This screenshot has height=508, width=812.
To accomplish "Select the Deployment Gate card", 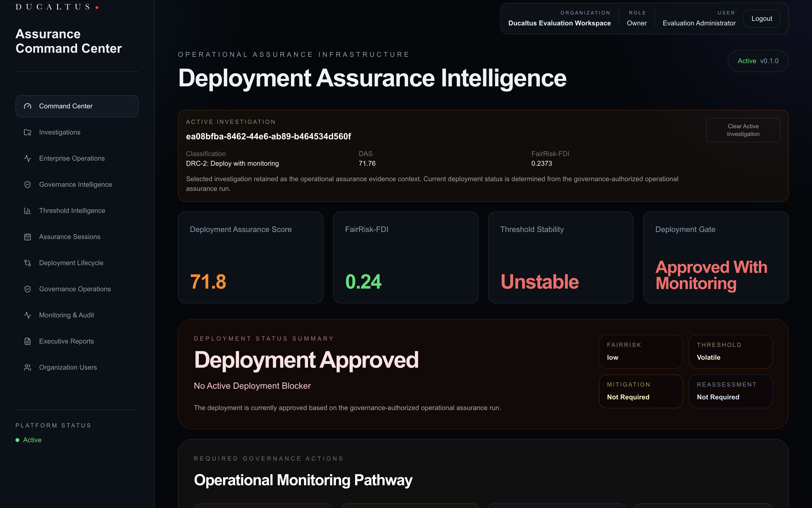I will click(x=716, y=257).
